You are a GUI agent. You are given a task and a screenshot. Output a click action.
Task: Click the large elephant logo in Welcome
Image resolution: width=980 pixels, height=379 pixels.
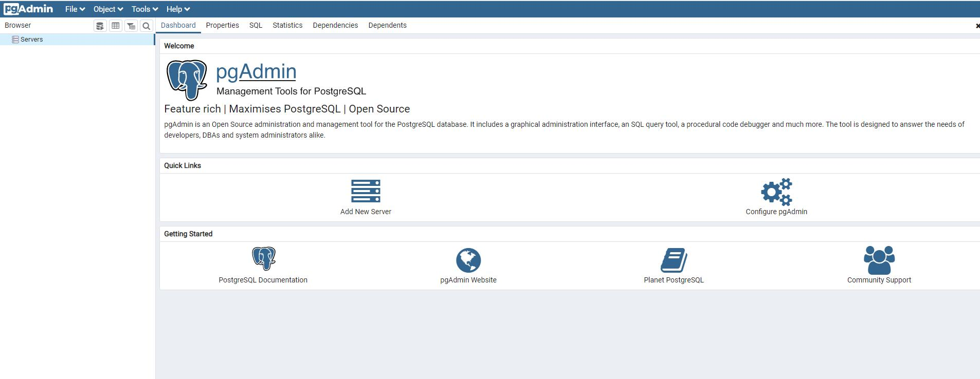(x=187, y=80)
